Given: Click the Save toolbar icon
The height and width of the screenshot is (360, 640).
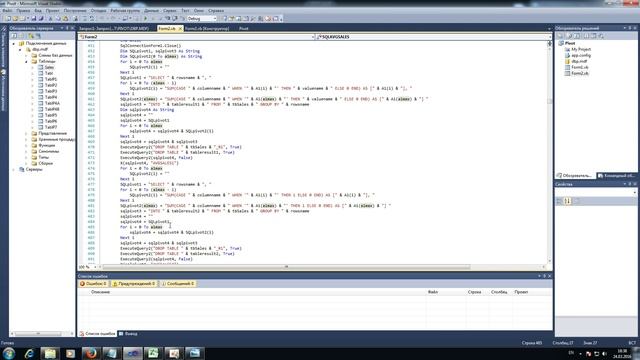Looking at the screenshot, I should 33,18.
